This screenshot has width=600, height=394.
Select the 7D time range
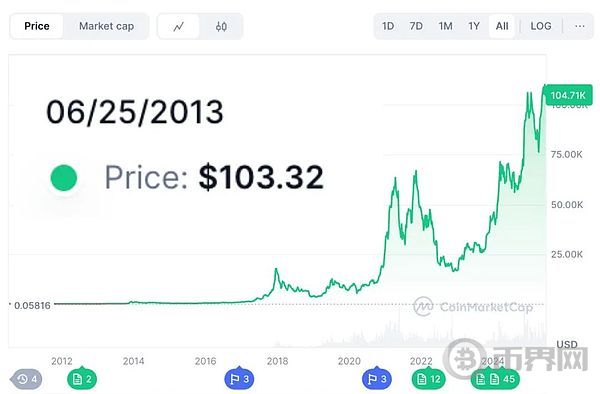(x=416, y=26)
